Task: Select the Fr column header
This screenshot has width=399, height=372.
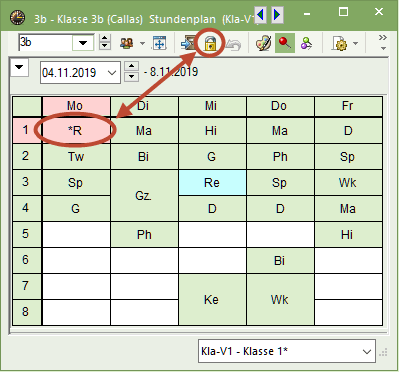Action: pos(348,106)
